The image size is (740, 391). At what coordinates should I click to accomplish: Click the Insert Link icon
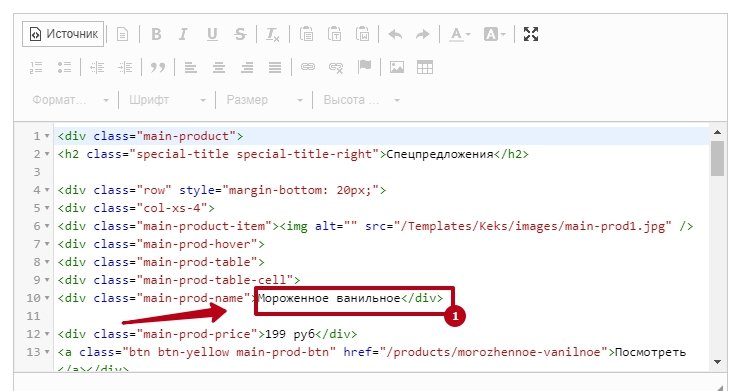pos(308,68)
